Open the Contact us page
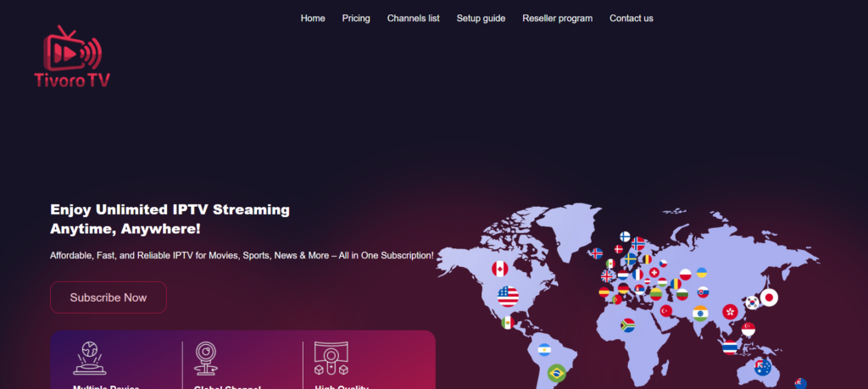 (632, 19)
